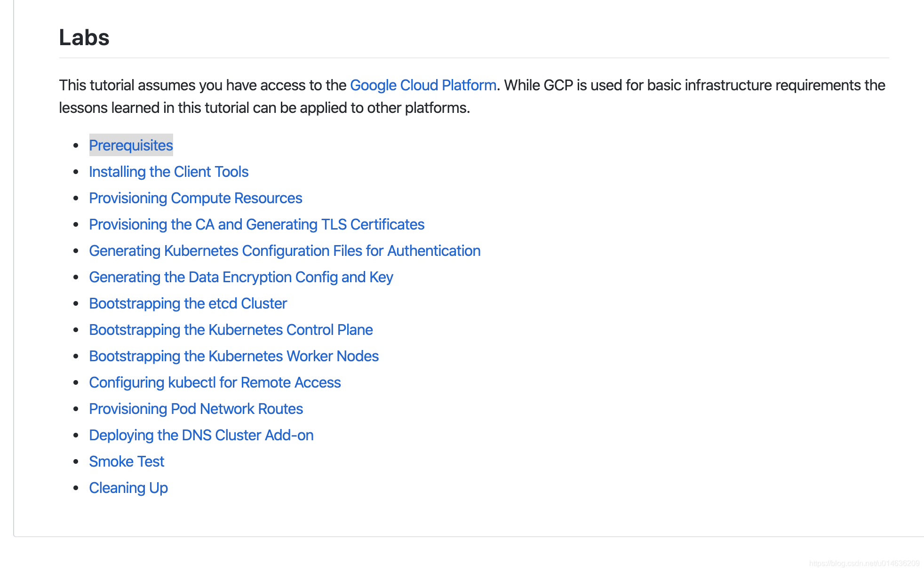
Task: Navigate to Bootstrapping the etcd Cluster
Action: click(x=188, y=303)
